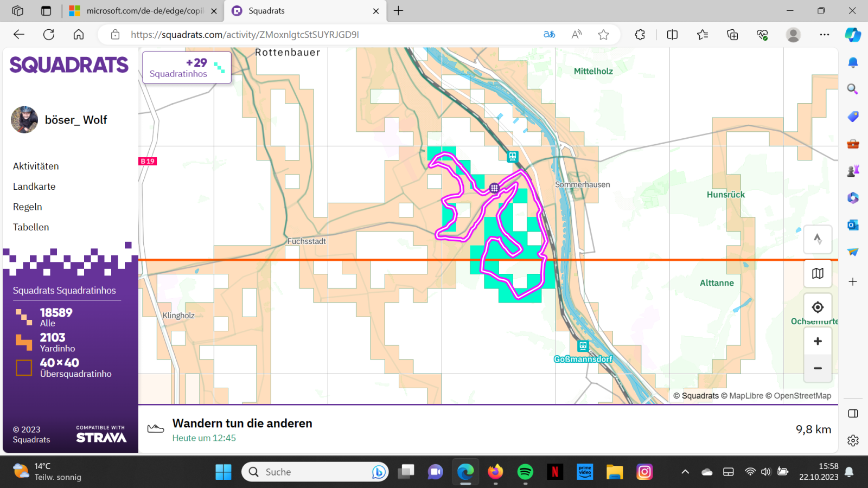Open Edge settings and more menu
The height and width of the screenshot is (488, 868).
click(825, 35)
